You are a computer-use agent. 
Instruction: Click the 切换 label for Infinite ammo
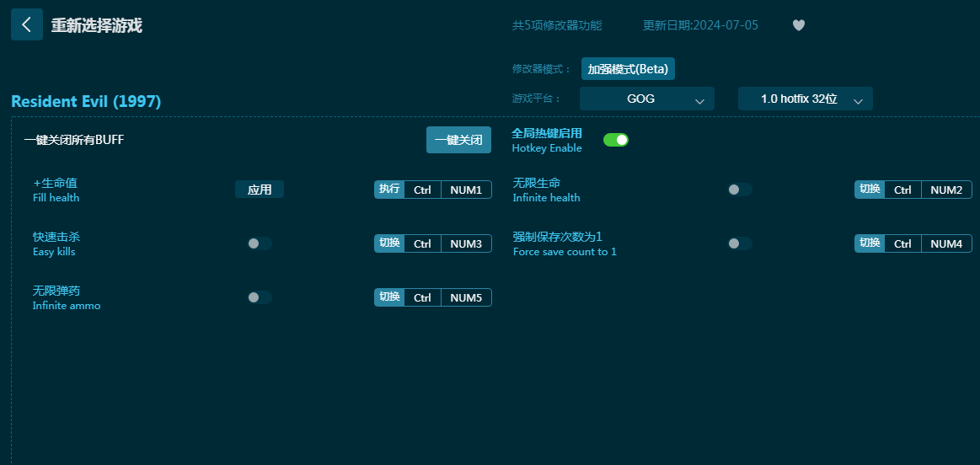(389, 297)
